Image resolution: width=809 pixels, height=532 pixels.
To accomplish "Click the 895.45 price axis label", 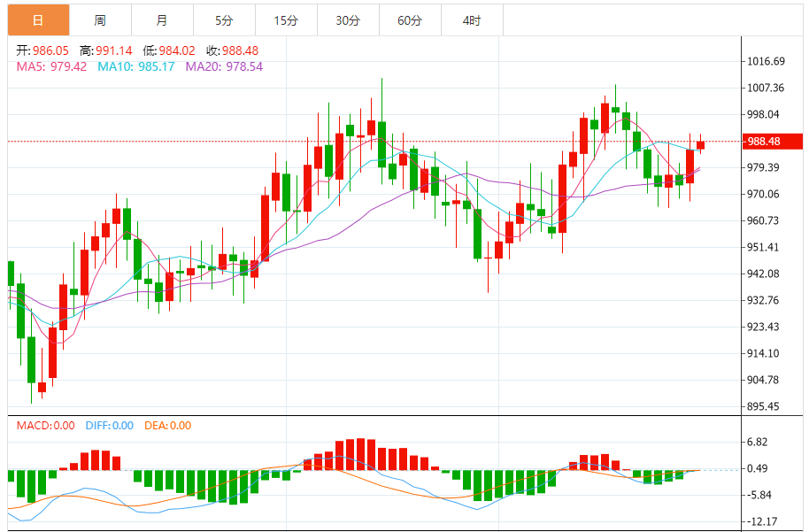I will (763, 406).
